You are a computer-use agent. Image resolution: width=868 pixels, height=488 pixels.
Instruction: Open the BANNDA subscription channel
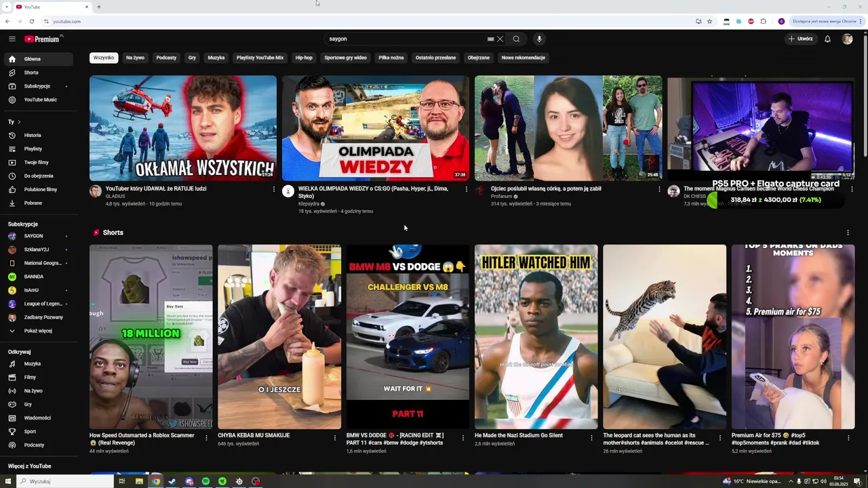point(40,277)
